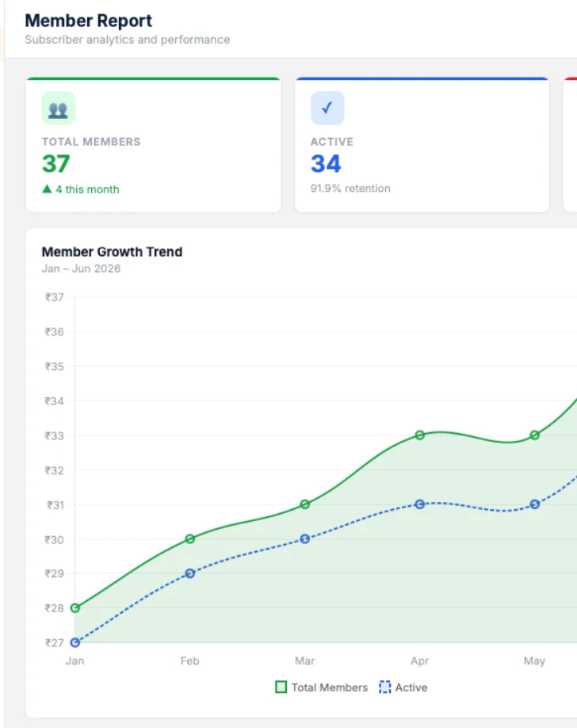Click the ₹27 y-axis label
The height and width of the screenshot is (728, 577).
55,643
